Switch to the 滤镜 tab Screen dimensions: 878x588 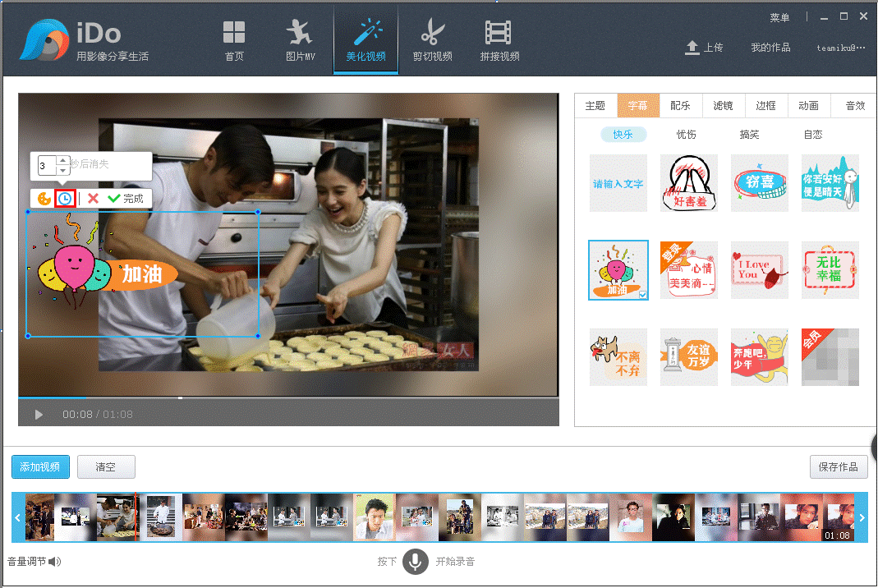pyautogui.click(x=723, y=105)
